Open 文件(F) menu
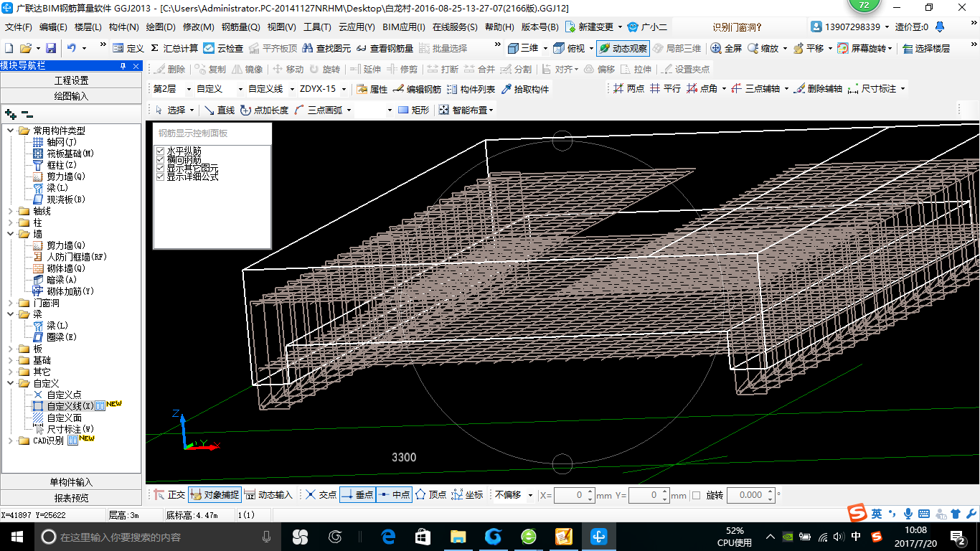Image resolution: width=980 pixels, height=551 pixels. (x=19, y=27)
